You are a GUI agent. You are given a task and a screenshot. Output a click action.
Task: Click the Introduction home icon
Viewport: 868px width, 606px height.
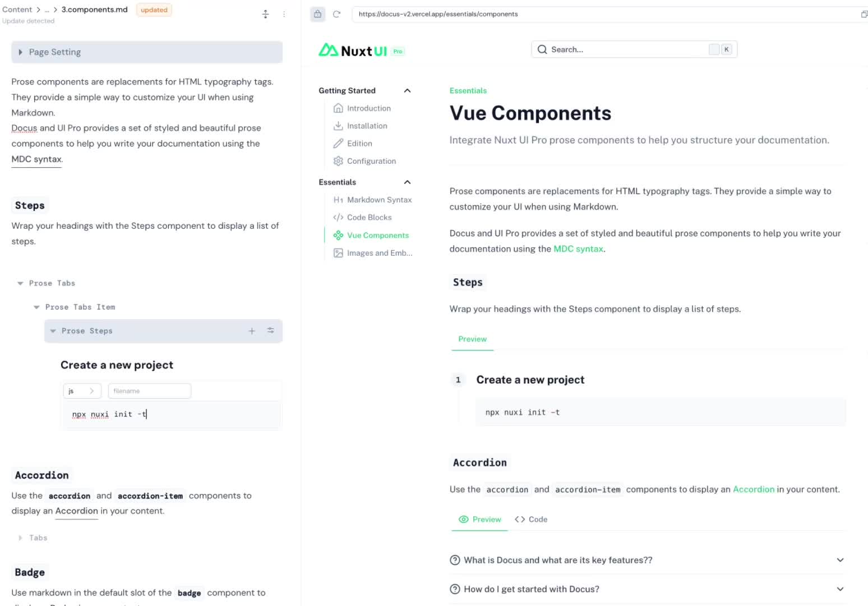click(x=338, y=108)
